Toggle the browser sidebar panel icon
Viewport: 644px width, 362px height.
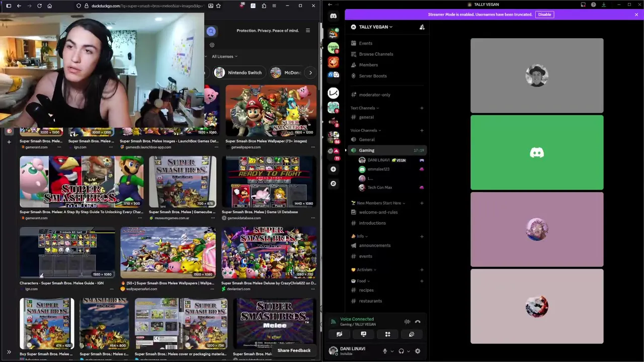tap(9, 6)
